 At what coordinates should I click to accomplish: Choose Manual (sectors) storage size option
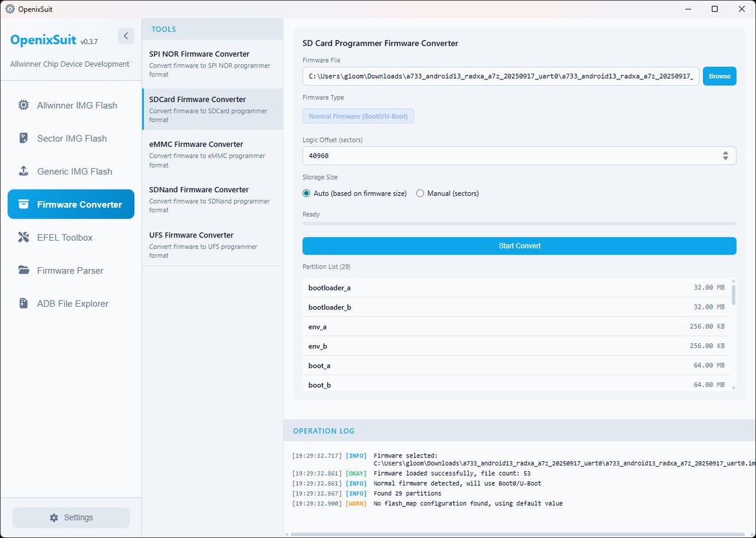(447, 193)
